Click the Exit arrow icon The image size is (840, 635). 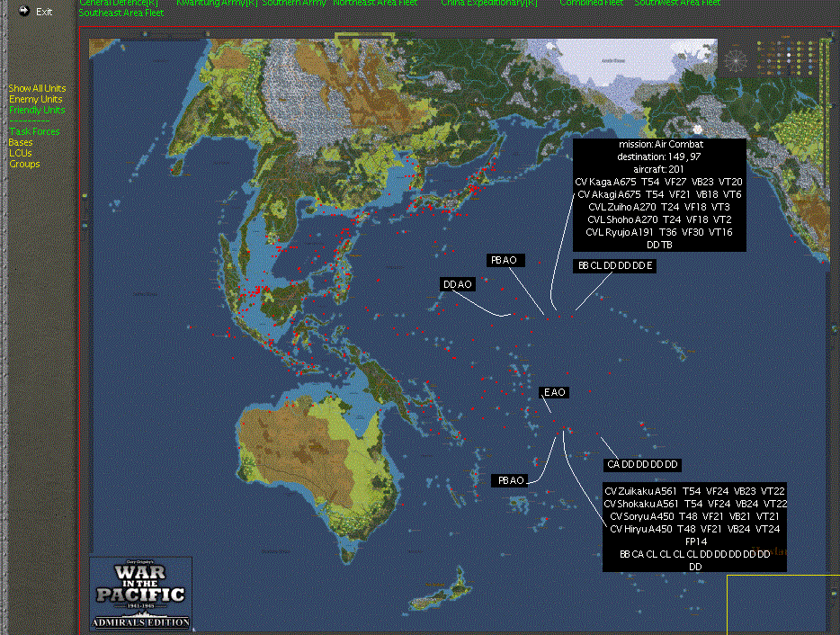(23, 11)
